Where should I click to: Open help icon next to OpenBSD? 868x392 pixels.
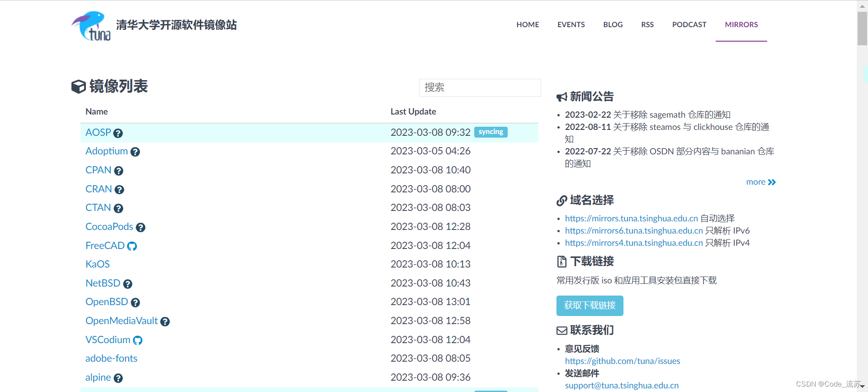point(135,302)
